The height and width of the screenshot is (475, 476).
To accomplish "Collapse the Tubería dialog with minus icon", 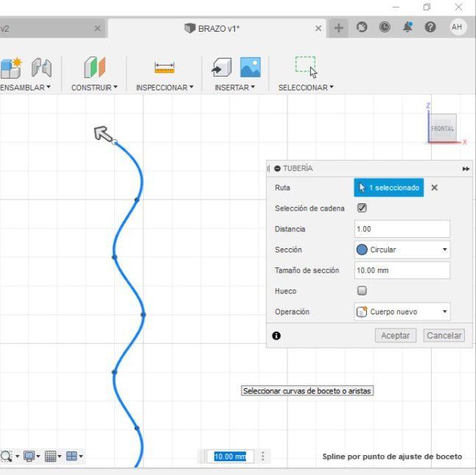I will pos(277,169).
